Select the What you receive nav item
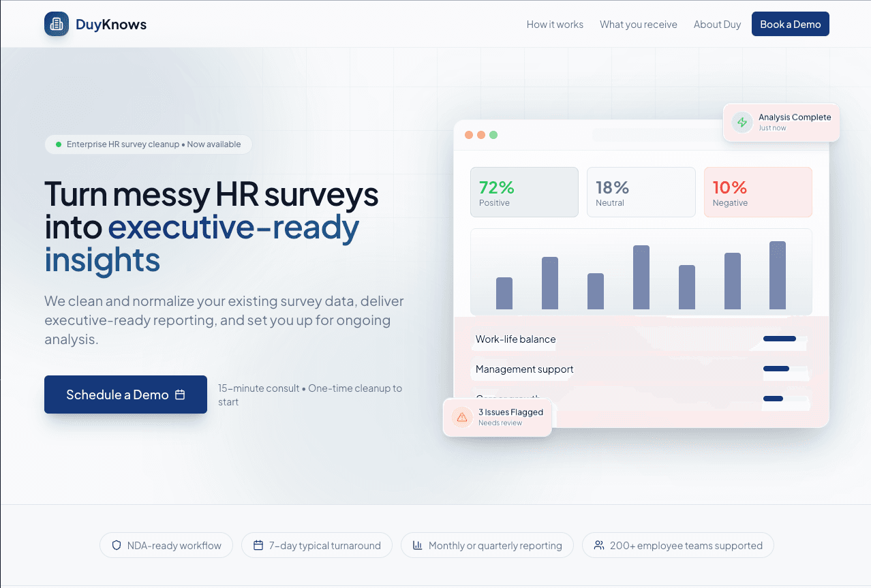 638,24
